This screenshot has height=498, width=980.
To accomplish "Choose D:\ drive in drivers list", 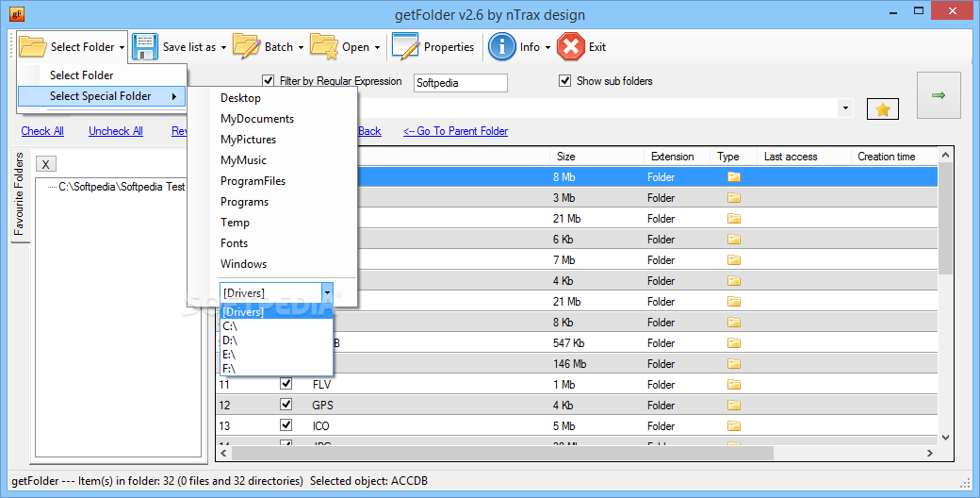I will [277, 340].
